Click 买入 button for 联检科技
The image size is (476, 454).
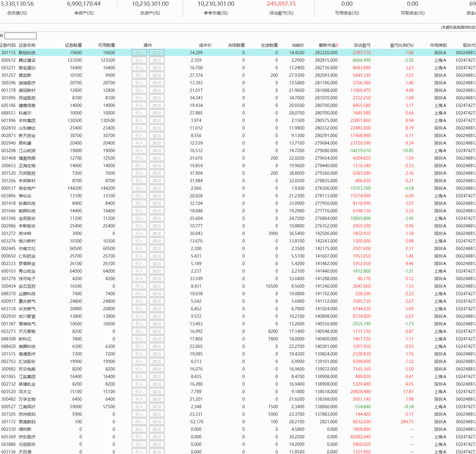[x=139, y=53]
